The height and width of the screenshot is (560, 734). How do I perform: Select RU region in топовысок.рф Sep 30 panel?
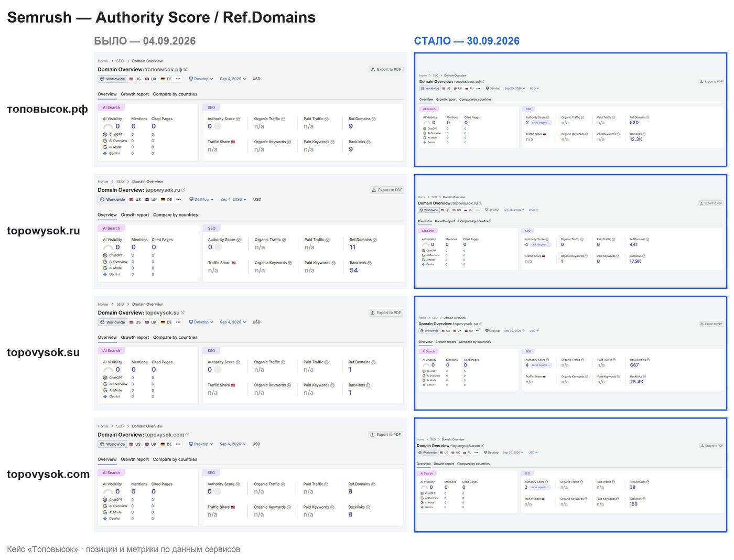[x=469, y=89]
